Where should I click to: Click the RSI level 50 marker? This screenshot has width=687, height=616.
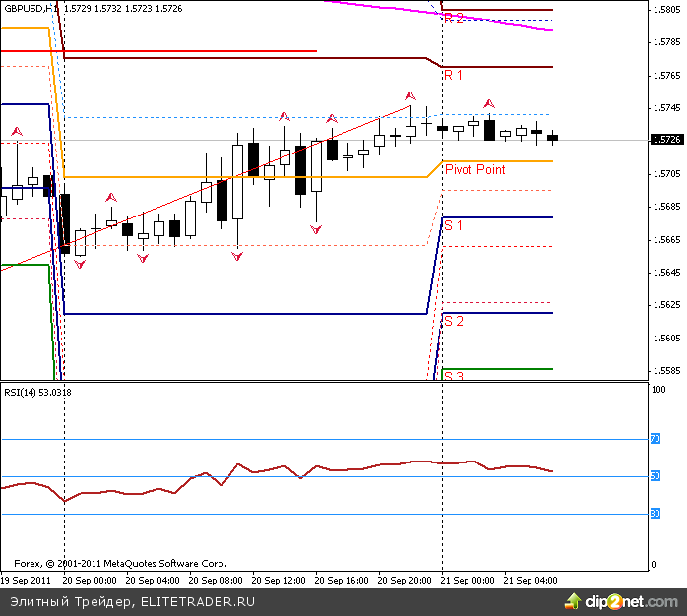655,476
